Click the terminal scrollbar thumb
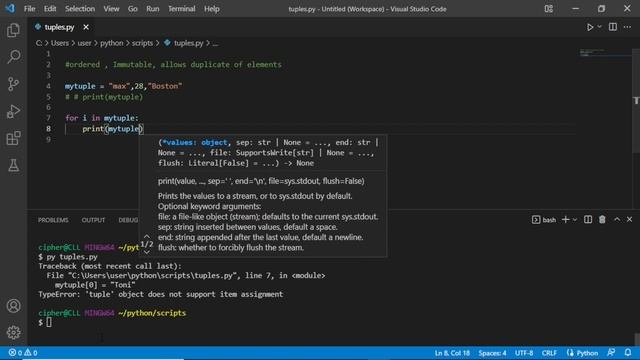The width and height of the screenshot is (640, 360). point(636,339)
